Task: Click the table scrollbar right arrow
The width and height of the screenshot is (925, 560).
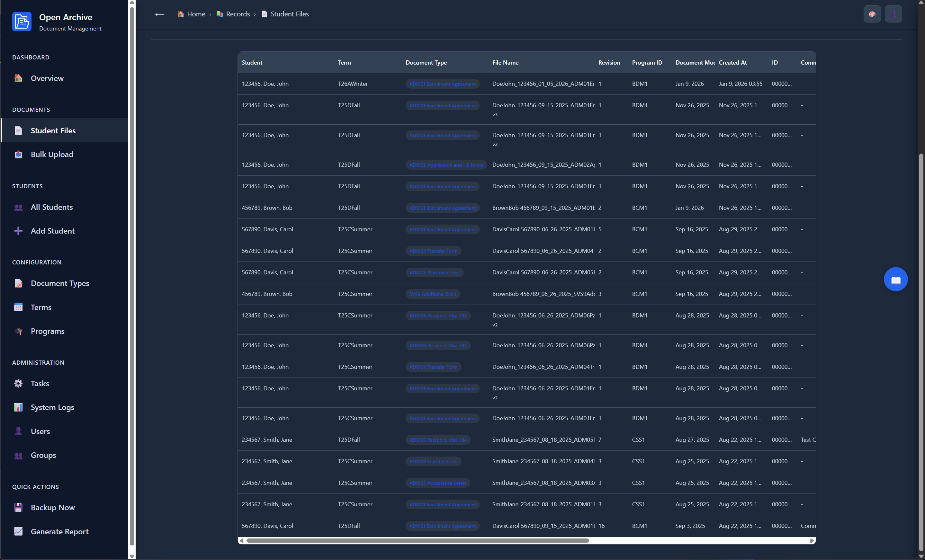Action: (x=812, y=540)
